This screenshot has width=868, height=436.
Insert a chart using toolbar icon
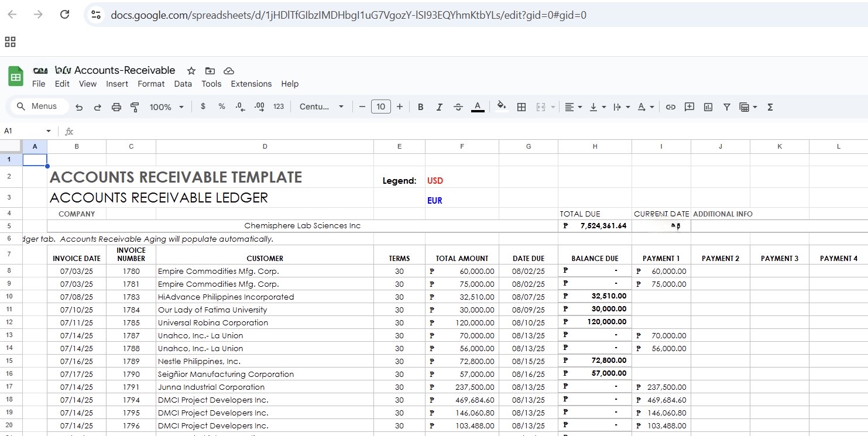point(708,107)
